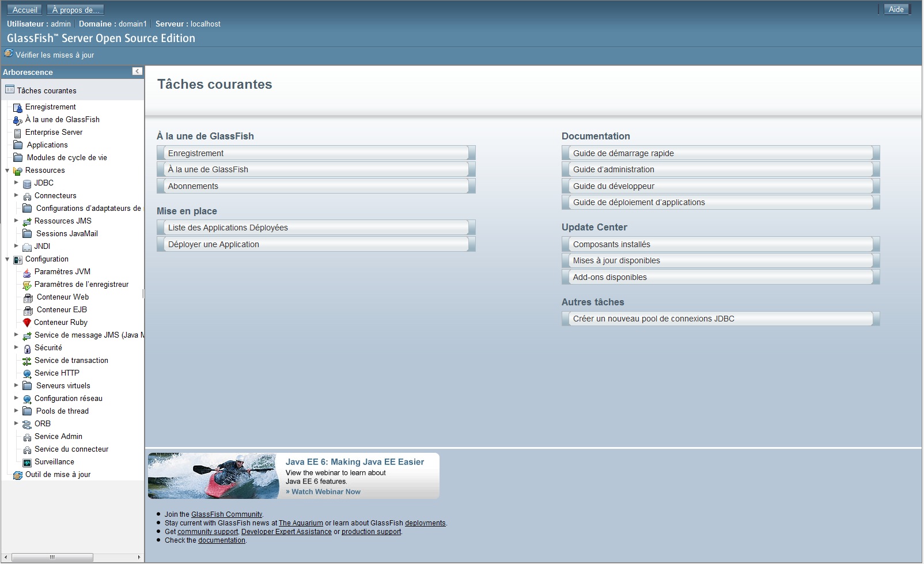This screenshot has width=924, height=564.
Task: Open the Accueil tab in header
Action: tap(25, 10)
